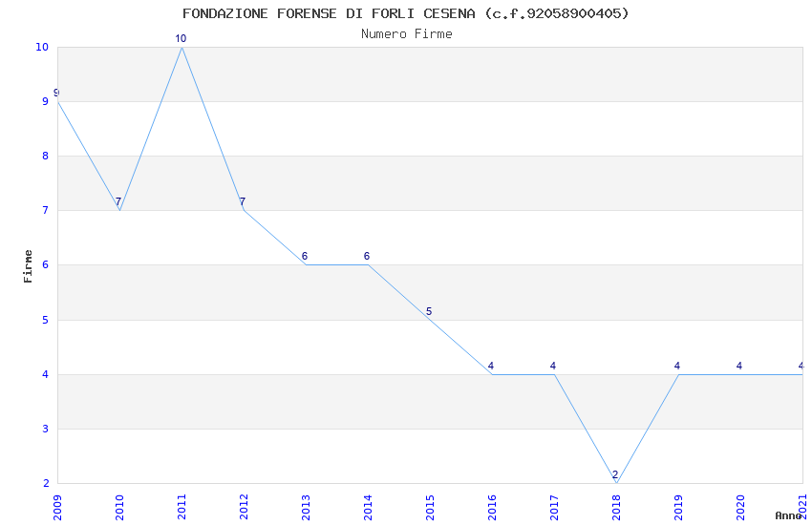Image resolution: width=812 pixels, height=525 pixels.
Task: Select year 2013 on the x-axis
Action: [x=306, y=508]
